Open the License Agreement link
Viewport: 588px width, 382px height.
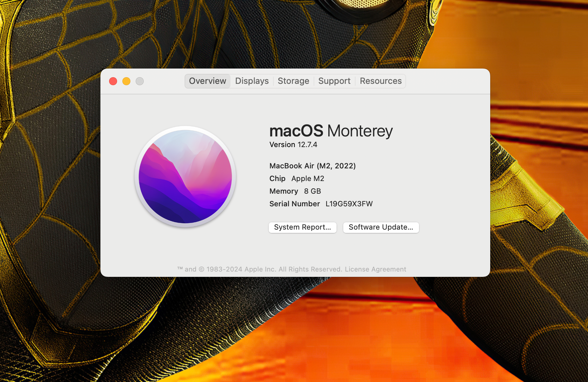(375, 269)
